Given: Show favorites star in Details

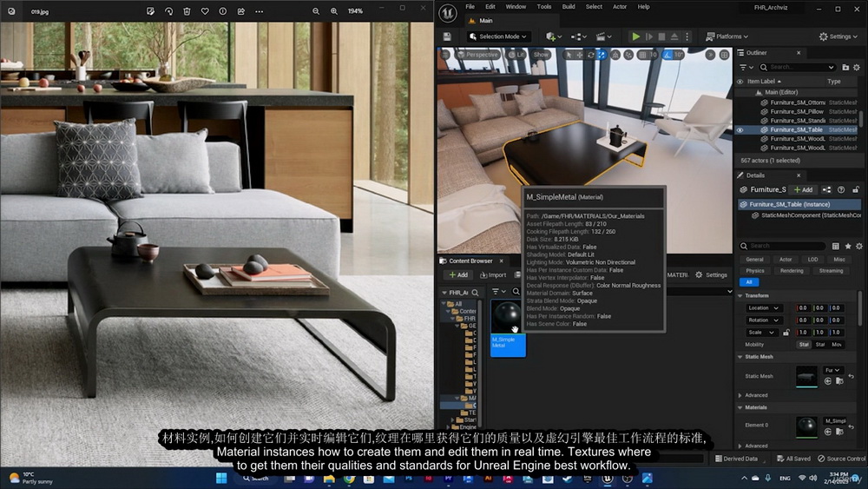Looking at the screenshot, I should (x=847, y=246).
